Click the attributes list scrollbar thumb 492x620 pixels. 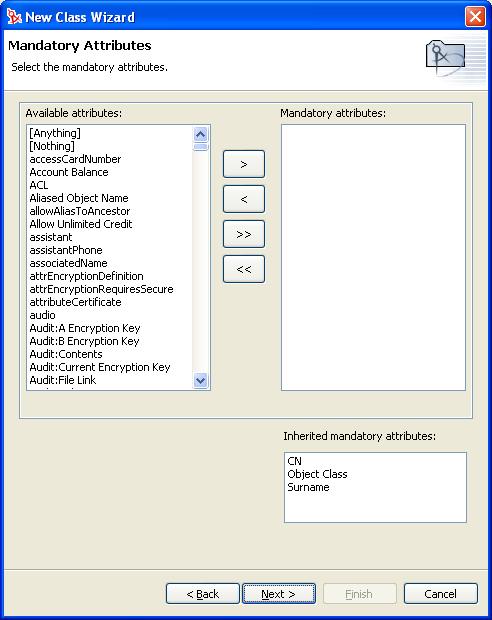(201, 147)
